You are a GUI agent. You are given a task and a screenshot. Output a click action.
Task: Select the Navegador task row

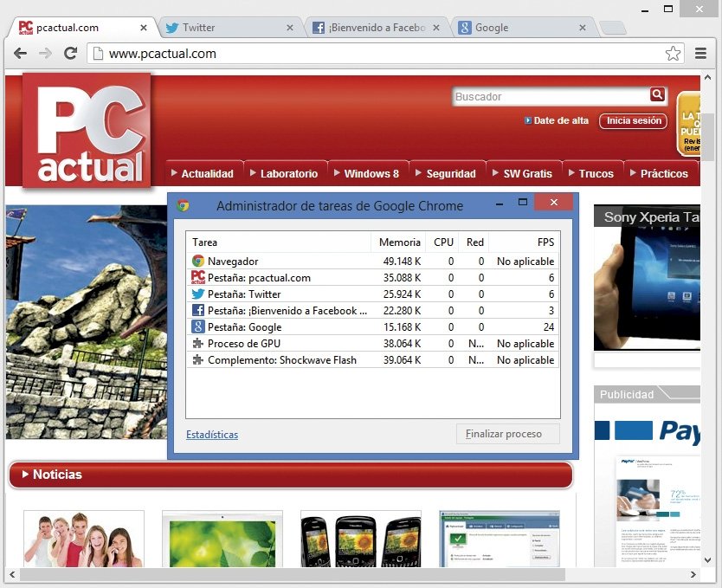[372, 261]
